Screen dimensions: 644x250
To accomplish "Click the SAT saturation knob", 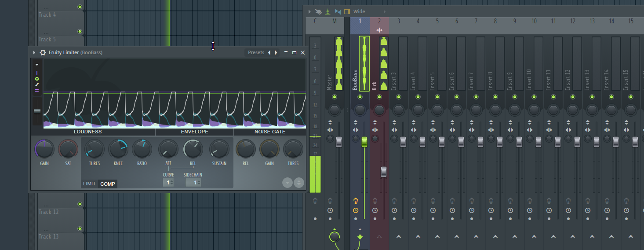I will pyautogui.click(x=68, y=149).
